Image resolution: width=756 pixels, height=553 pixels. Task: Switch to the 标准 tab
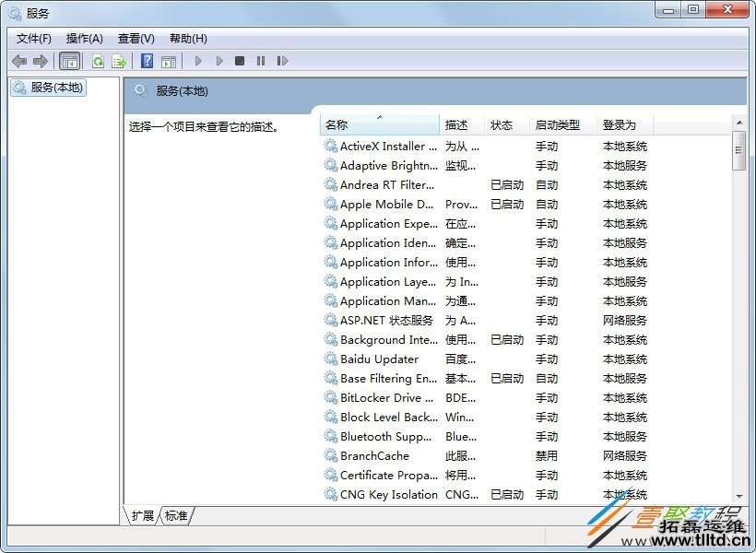pos(176,516)
